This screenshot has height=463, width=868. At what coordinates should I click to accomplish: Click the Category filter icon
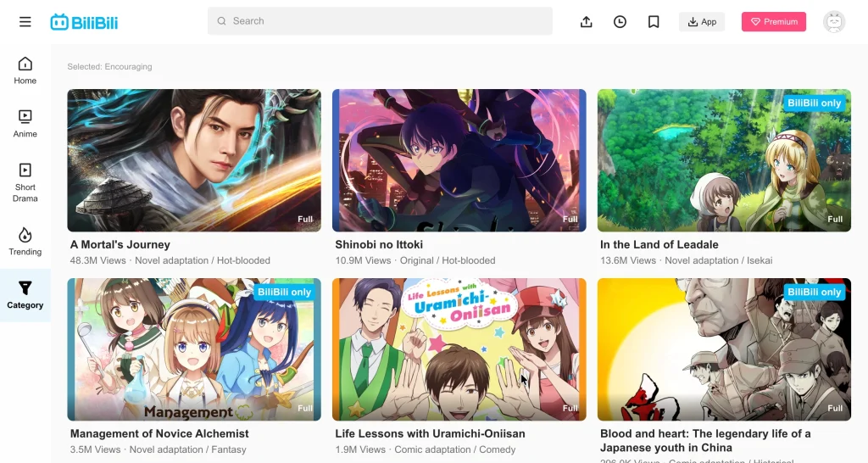click(x=25, y=288)
